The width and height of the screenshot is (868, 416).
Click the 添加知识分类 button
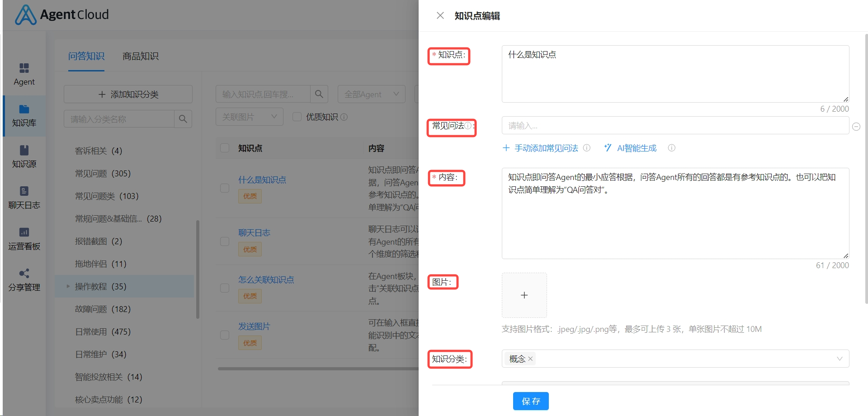tap(128, 94)
